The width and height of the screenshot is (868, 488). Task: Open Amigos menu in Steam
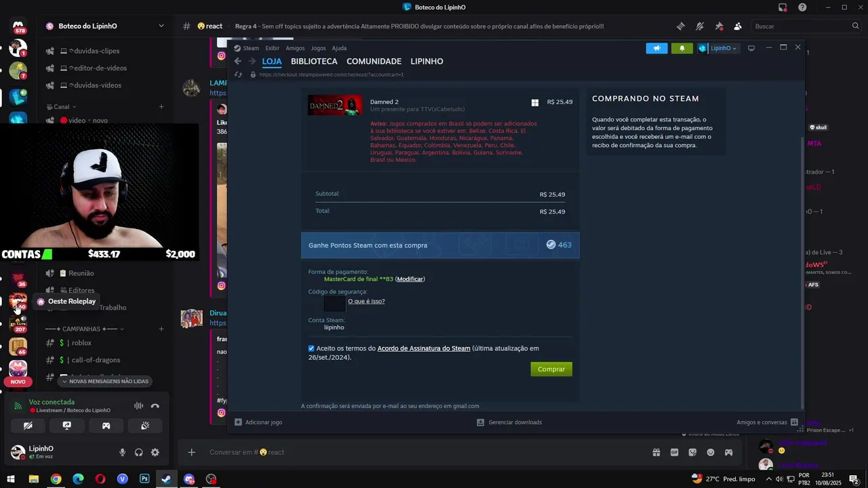pos(295,48)
